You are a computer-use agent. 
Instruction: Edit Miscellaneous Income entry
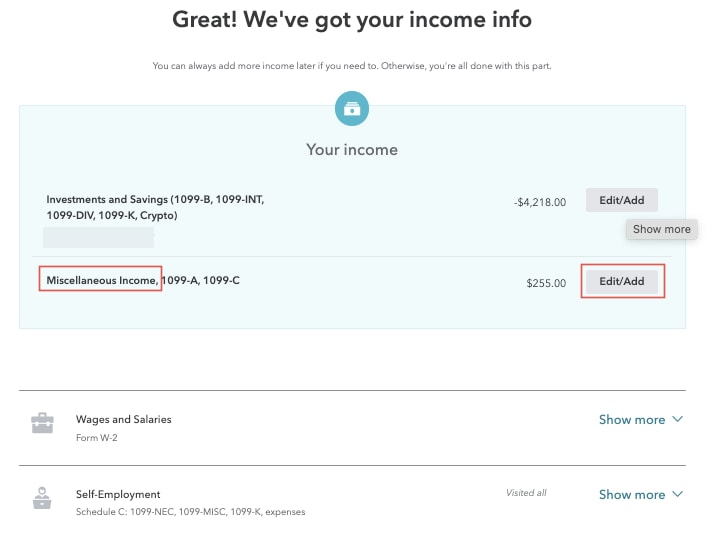point(622,281)
